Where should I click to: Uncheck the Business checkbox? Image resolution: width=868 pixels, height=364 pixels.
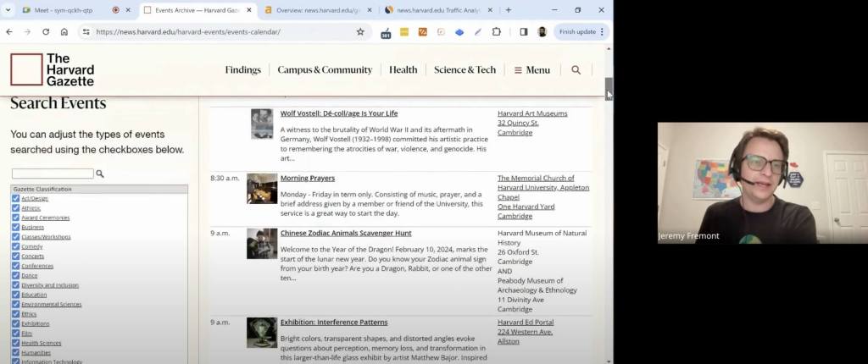coord(15,227)
